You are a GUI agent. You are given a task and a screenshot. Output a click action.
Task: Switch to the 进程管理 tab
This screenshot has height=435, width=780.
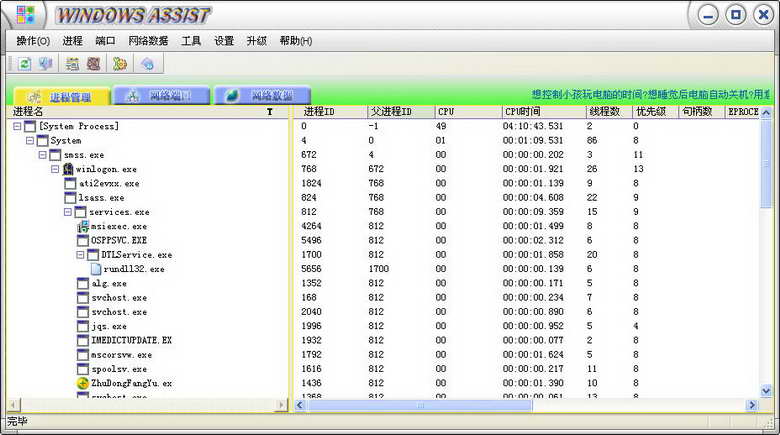tap(62, 97)
